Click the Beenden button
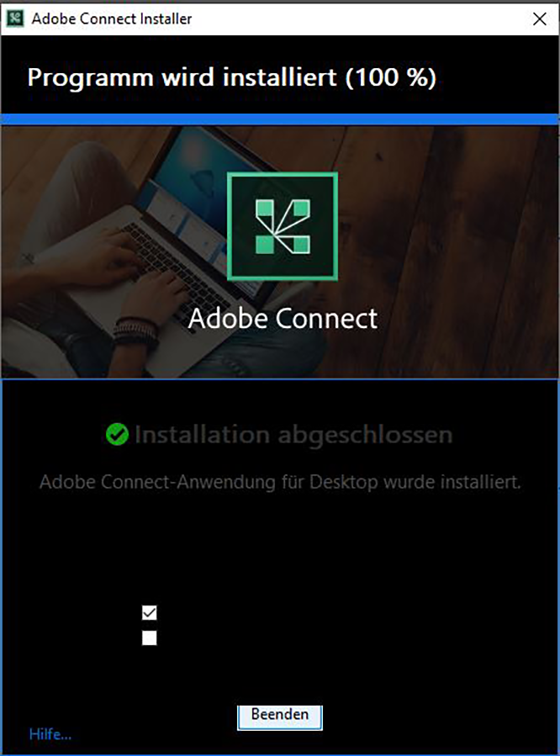The image size is (560, 756). coord(279,716)
